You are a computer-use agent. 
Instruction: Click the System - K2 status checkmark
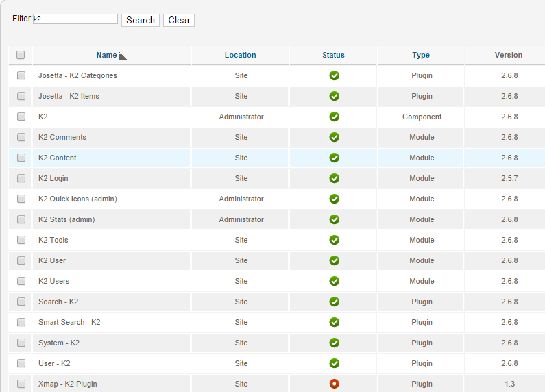pyautogui.click(x=334, y=343)
